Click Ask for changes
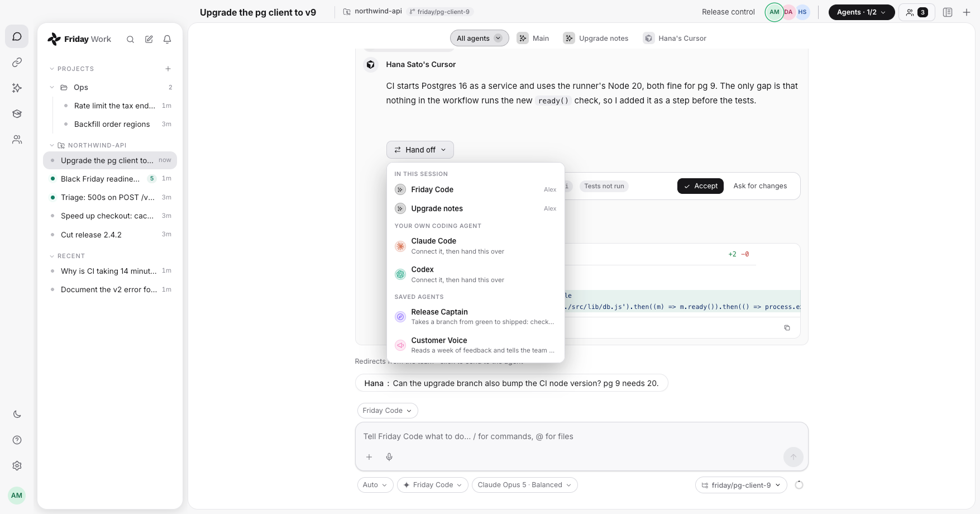The height and width of the screenshot is (514, 980). pyautogui.click(x=760, y=186)
